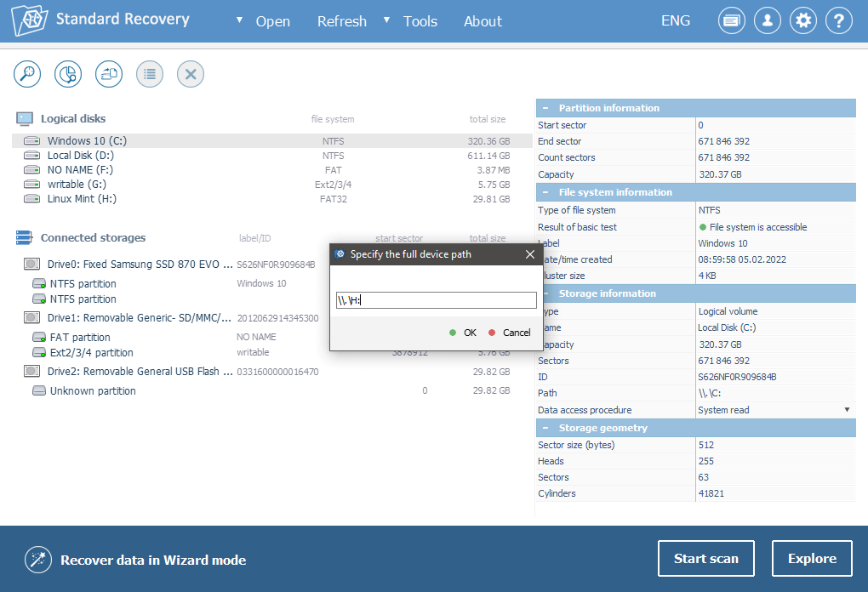The height and width of the screenshot is (592, 868).
Task: Collapse the Storage geometry section
Action: pos(545,428)
